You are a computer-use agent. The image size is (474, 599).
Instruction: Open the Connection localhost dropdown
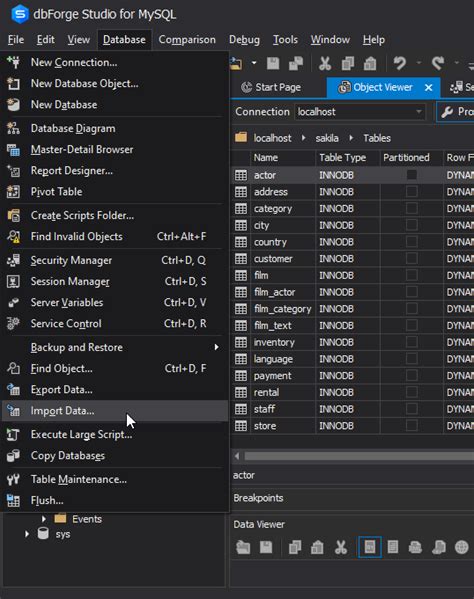point(419,112)
